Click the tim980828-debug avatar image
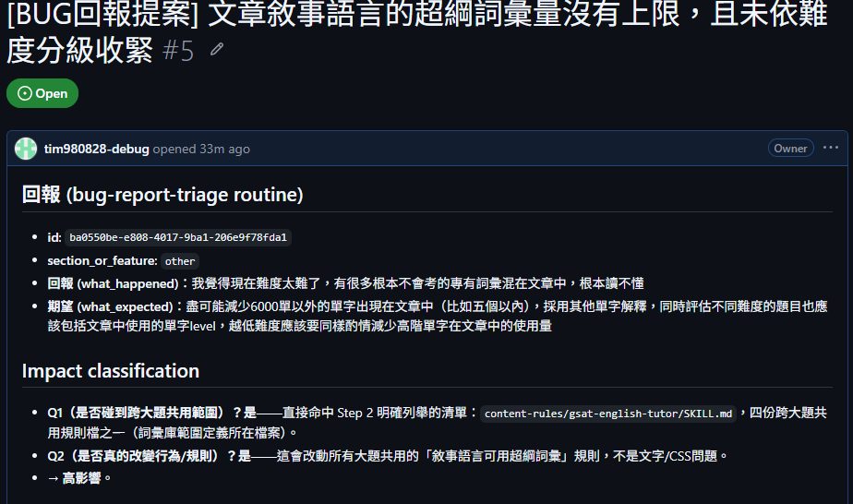853x504 pixels. tap(26, 149)
